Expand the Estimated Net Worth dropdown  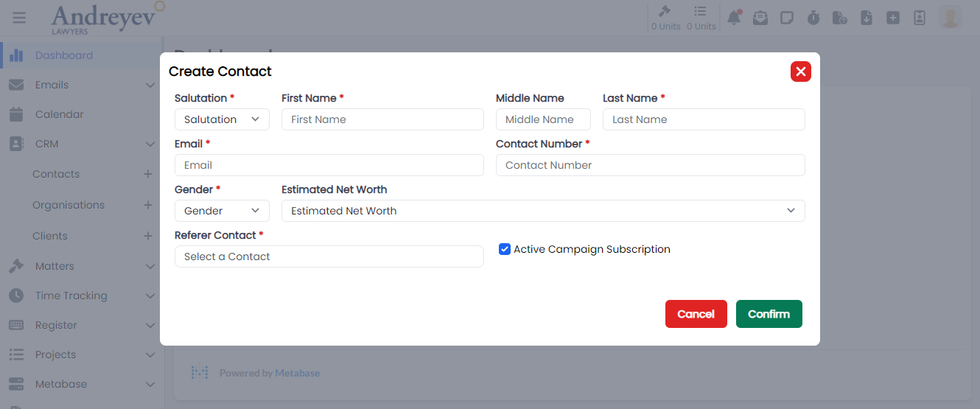coord(543,211)
